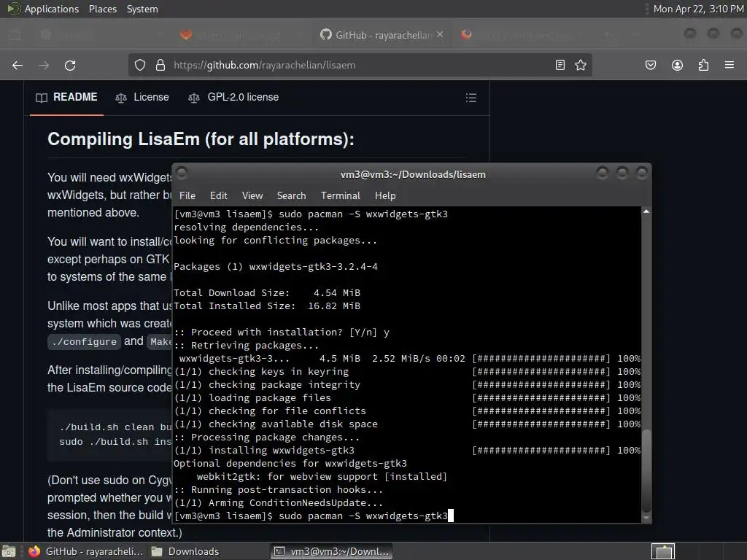Open the System menu in top panel
Image resolution: width=747 pixels, height=560 pixels.
coord(142,9)
